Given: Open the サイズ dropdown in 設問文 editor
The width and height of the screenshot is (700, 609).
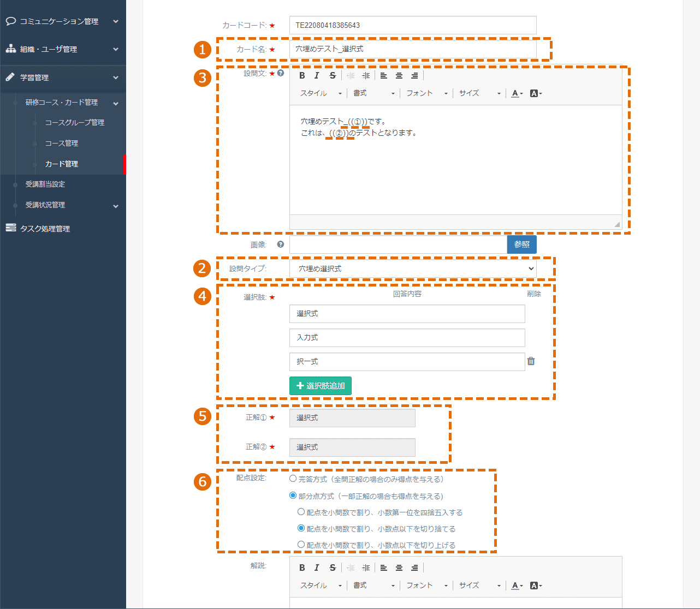Looking at the screenshot, I should coord(479,93).
